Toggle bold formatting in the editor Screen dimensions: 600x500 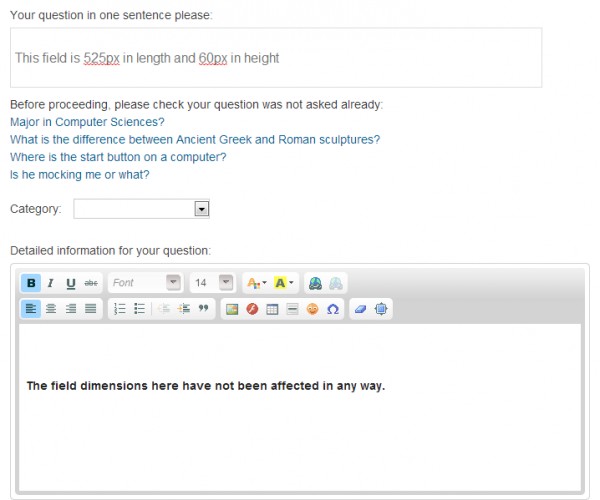pos(31,283)
